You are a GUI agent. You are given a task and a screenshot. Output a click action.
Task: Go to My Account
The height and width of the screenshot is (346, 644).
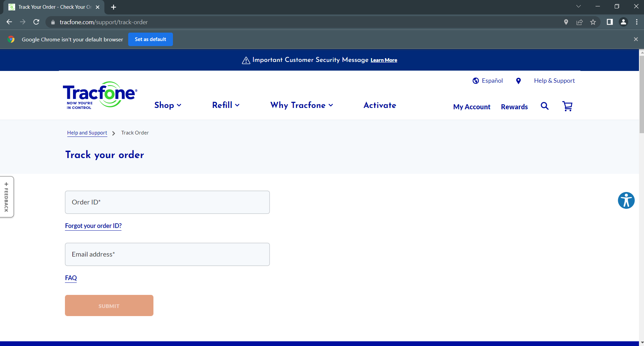(x=471, y=107)
